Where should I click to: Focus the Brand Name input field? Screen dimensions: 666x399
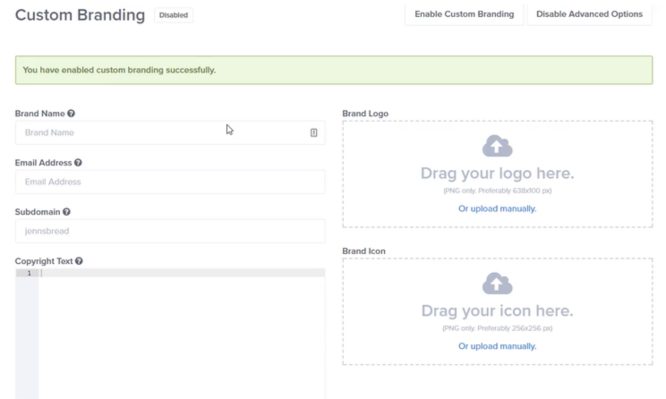[x=170, y=133]
